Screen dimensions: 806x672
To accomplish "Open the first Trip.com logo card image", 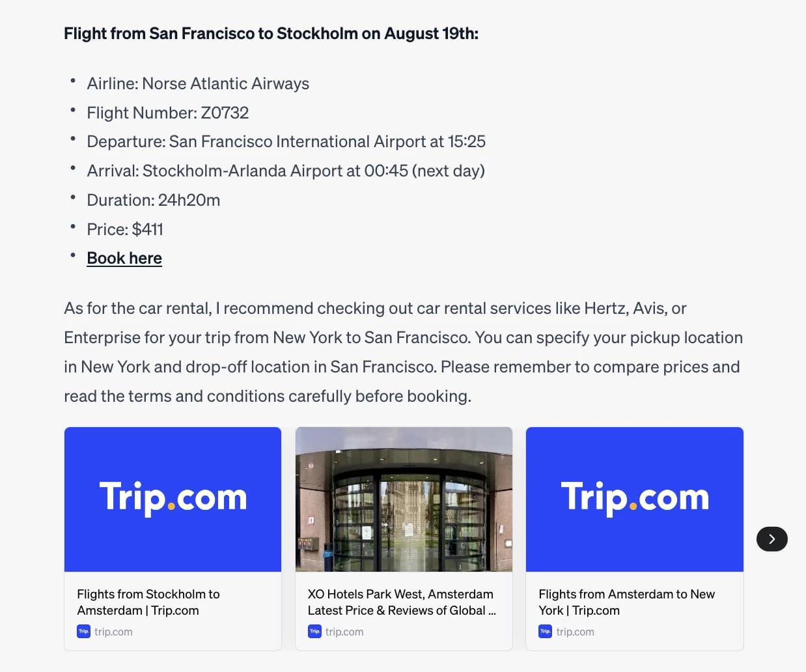I will pos(173,499).
